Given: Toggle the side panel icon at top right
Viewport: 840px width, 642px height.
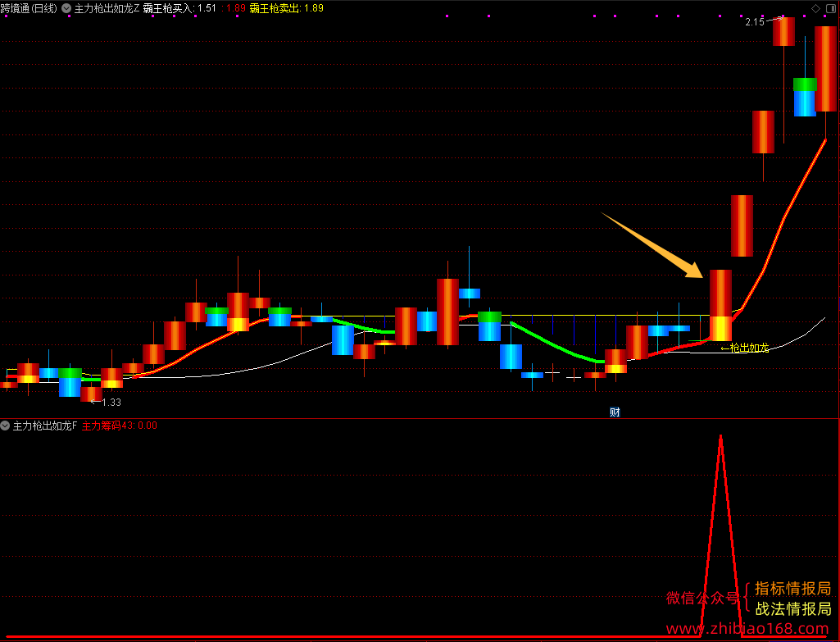Looking at the screenshot, I should pyautogui.click(x=831, y=8).
